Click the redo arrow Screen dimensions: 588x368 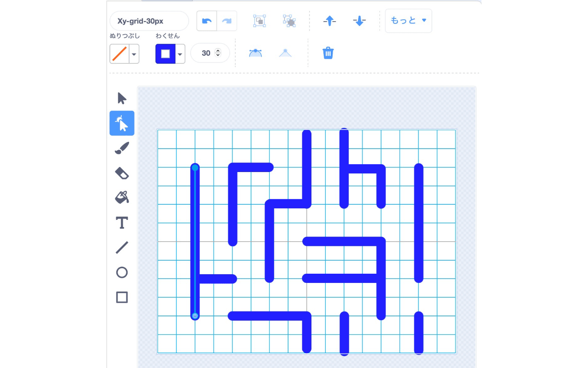227,21
